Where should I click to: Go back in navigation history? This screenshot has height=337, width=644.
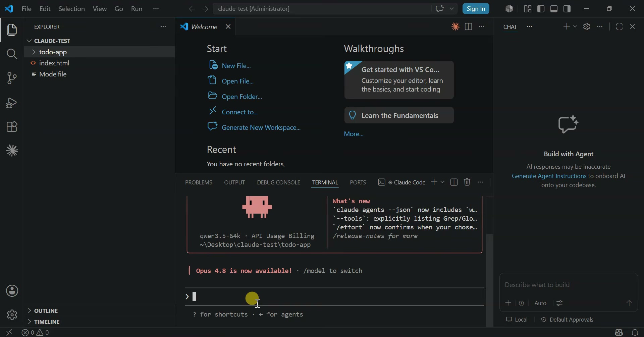click(192, 9)
